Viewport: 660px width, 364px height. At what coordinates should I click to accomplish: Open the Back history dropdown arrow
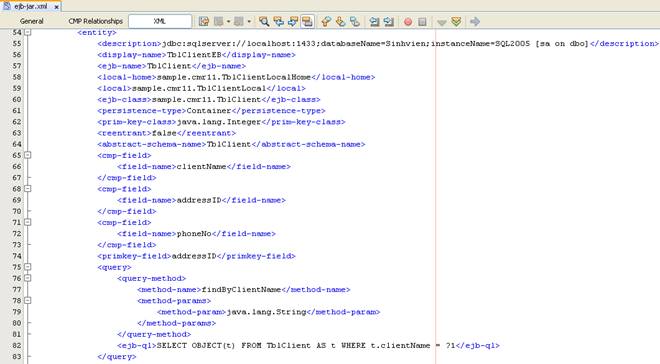[x=228, y=21]
